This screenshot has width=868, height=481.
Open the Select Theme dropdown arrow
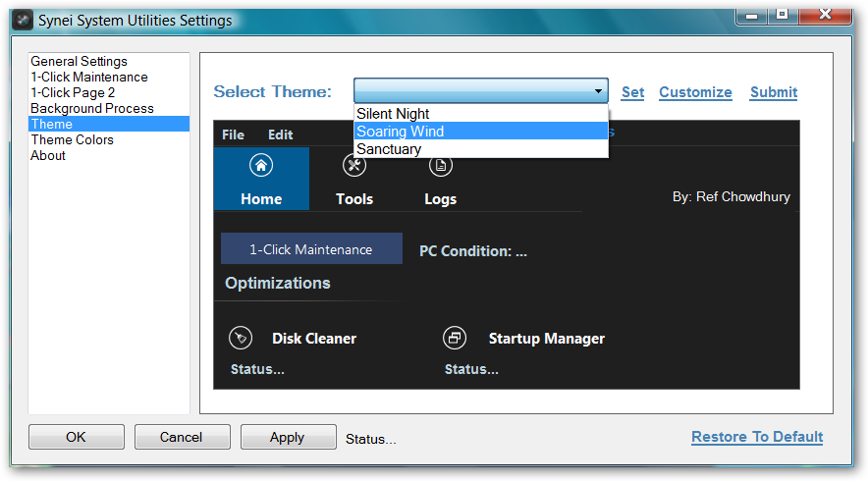pyautogui.click(x=598, y=90)
